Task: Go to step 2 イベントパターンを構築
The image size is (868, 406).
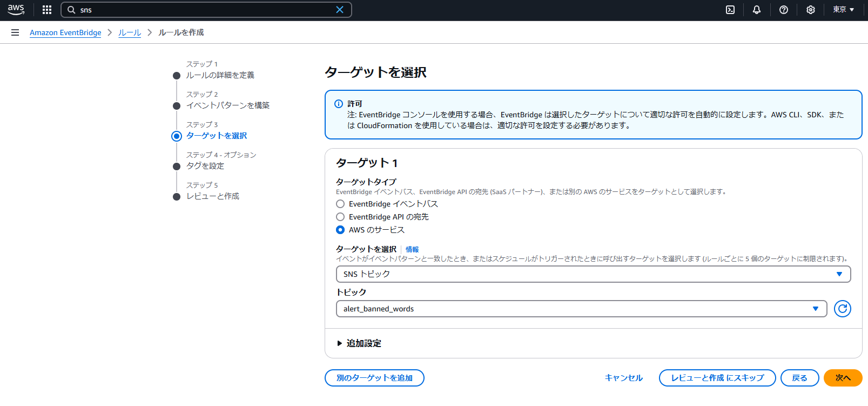Action: (227, 105)
